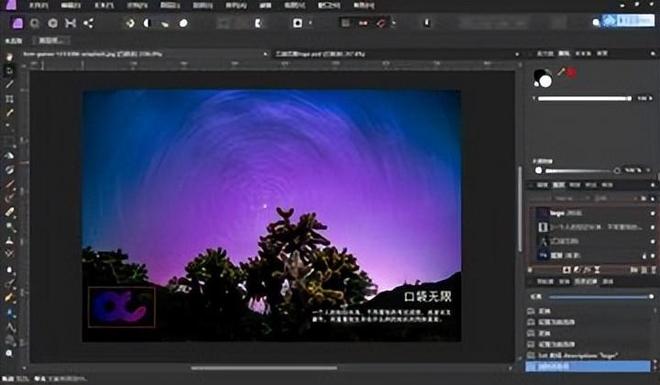660x385 pixels.
Task: Apply Auto White Balance circle icon
Action: click(184, 23)
